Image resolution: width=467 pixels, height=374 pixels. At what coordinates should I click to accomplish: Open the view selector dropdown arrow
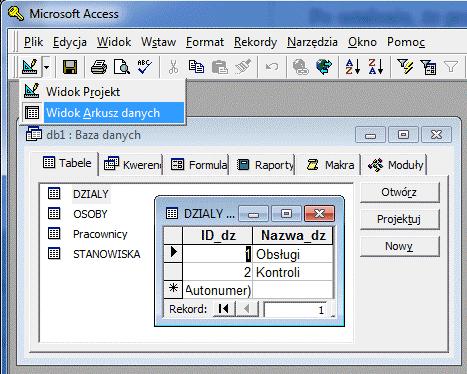[x=46, y=67]
